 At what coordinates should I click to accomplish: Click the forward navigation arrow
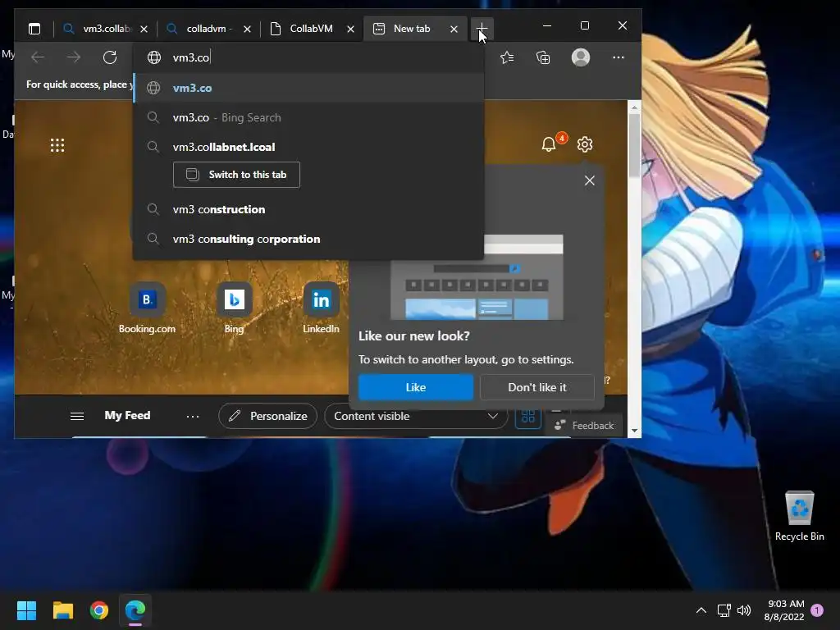[73, 57]
